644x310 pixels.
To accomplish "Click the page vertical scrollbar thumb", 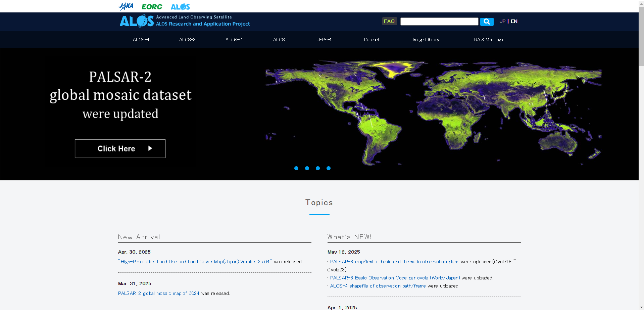I will (x=641, y=36).
